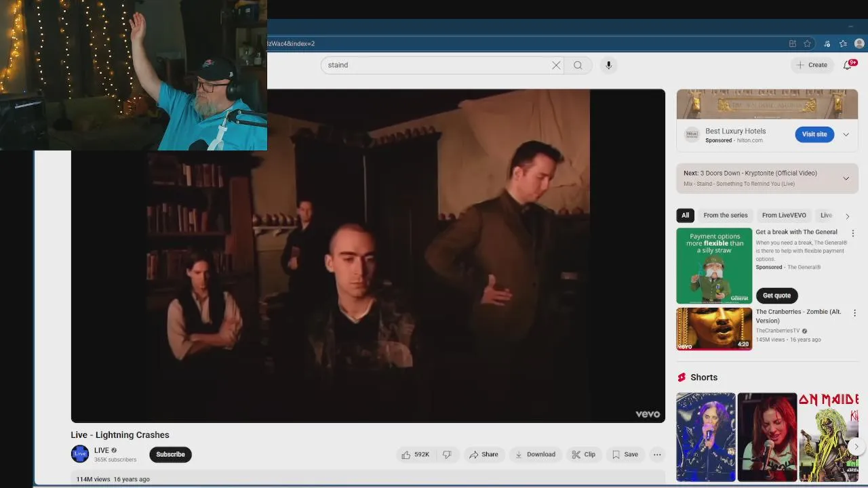Click 'The Cranberries - Zombie (Alt. Version)' title
The height and width of the screenshot is (488, 868).
798,316
